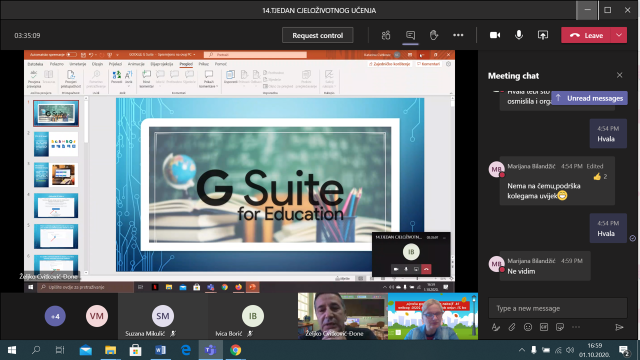Click the accessibility check (Provjeri pristupačnost) icon

point(71,78)
